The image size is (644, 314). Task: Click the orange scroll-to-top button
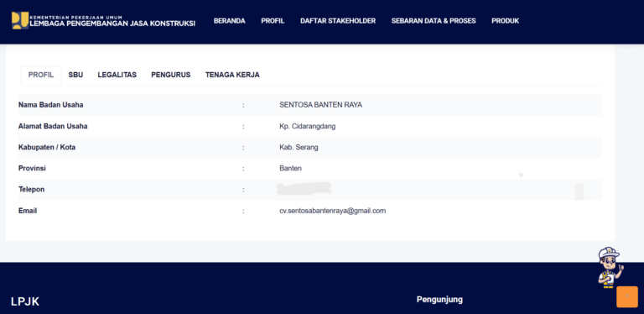pos(627,296)
